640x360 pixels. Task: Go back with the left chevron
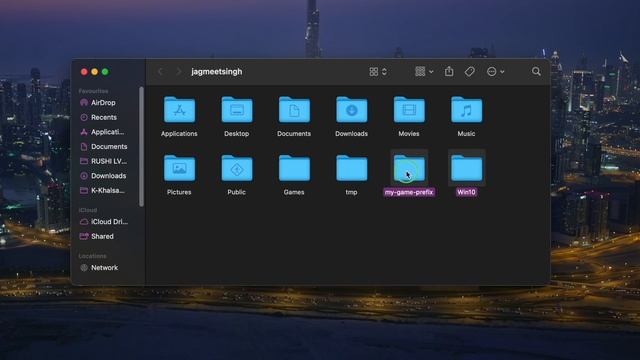[x=160, y=72]
